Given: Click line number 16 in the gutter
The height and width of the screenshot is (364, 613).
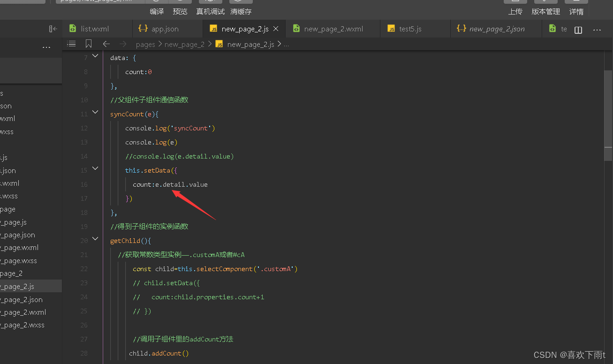Looking at the screenshot, I should [83, 184].
